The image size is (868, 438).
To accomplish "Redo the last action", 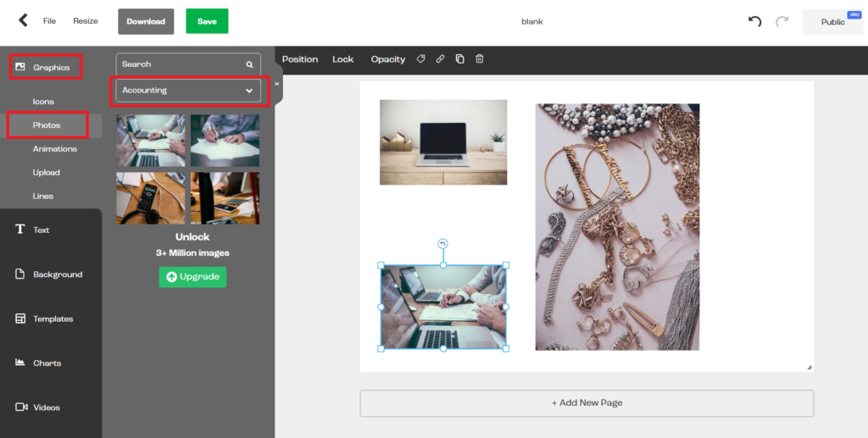I will click(x=782, y=21).
